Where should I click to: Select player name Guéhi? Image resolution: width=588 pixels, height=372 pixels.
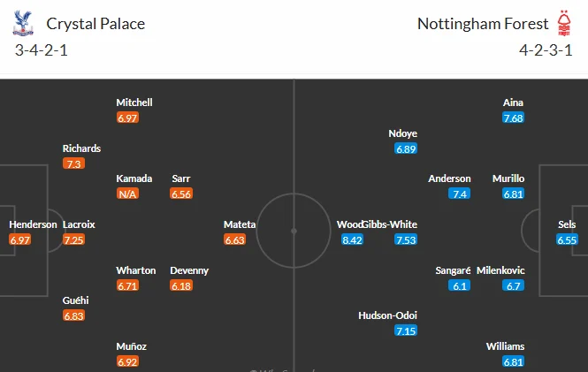76,300
